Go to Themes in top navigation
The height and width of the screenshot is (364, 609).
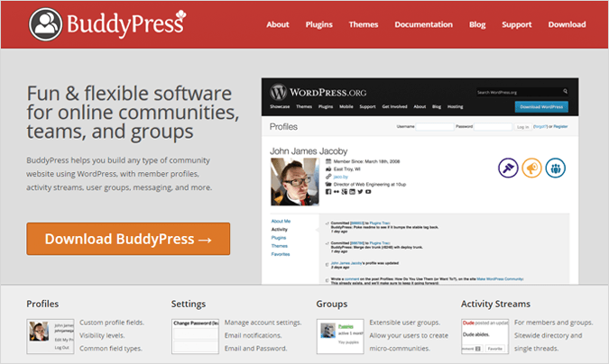tap(364, 24)
